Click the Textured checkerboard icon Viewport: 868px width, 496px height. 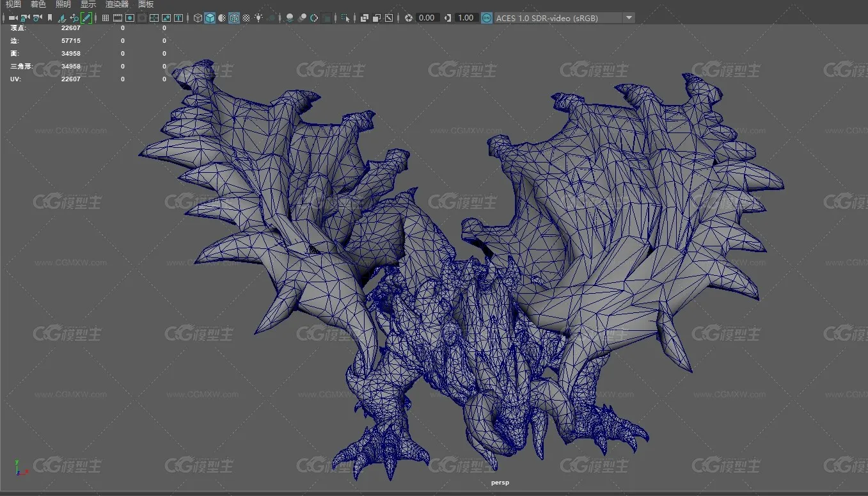point(246,18)
